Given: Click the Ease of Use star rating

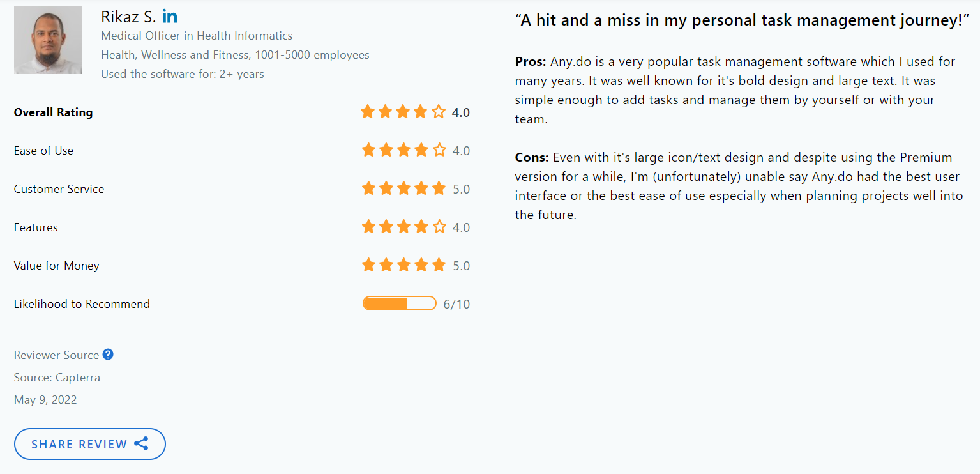Looking at the screenshot, I should pyautogui.click(x=403, y=151).
